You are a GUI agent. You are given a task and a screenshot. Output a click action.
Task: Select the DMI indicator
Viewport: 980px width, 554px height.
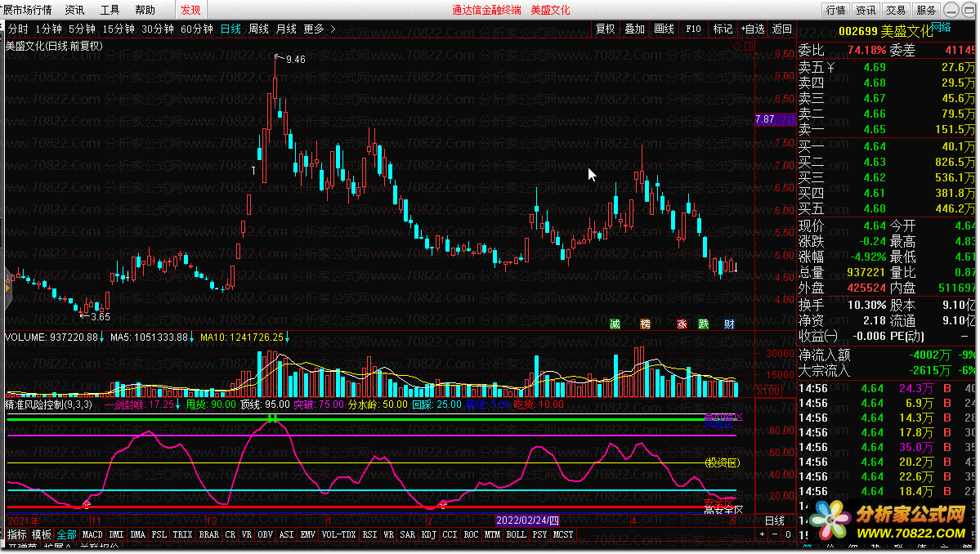116,534
